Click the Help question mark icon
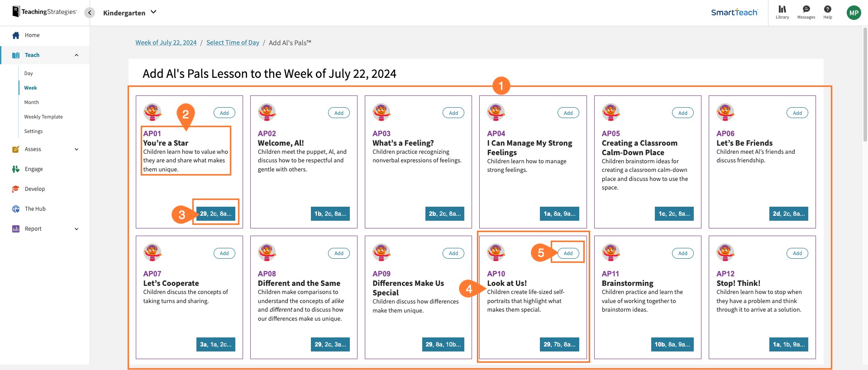The image size is (868, 370). pos(827,9)
